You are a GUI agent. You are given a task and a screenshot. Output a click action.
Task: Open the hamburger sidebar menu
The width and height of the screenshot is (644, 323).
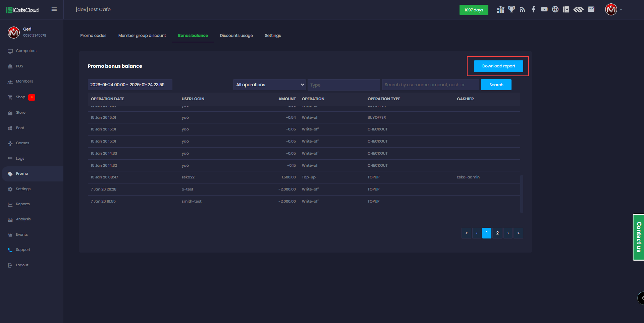point(54,9)
